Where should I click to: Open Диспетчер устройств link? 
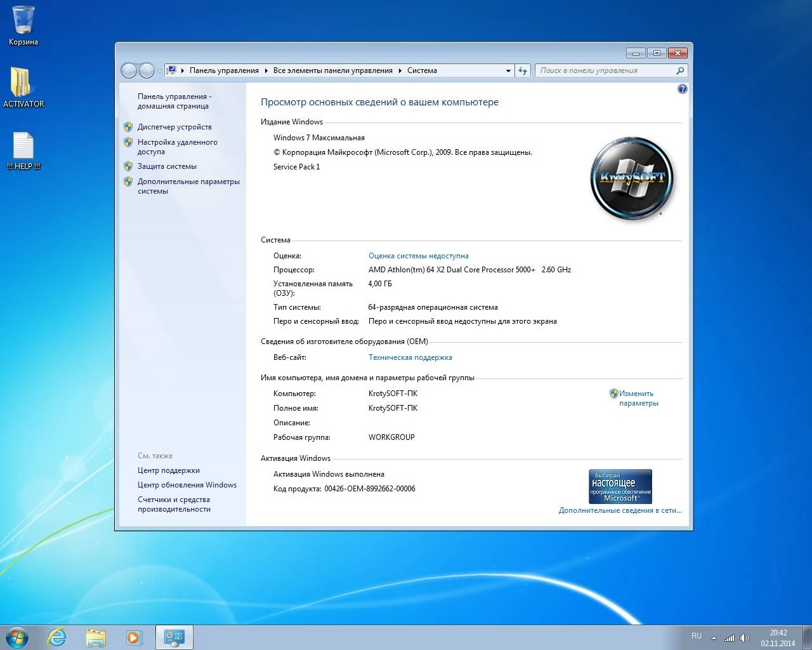(x=174, y=127)
